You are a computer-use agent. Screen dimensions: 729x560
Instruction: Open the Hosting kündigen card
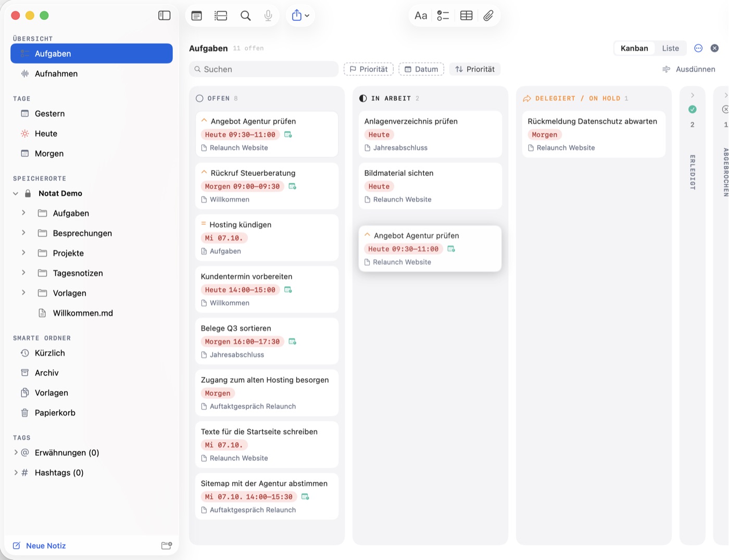pyautogui.click(x=267, y=238)
